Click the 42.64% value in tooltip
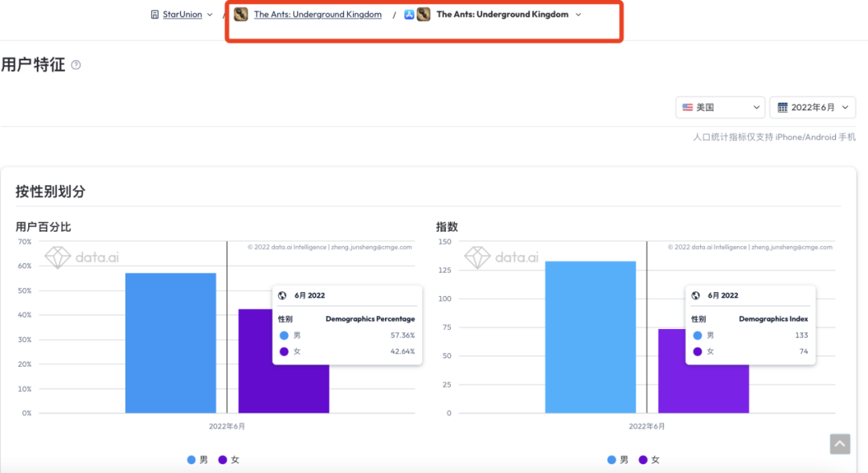 (403, 352)
